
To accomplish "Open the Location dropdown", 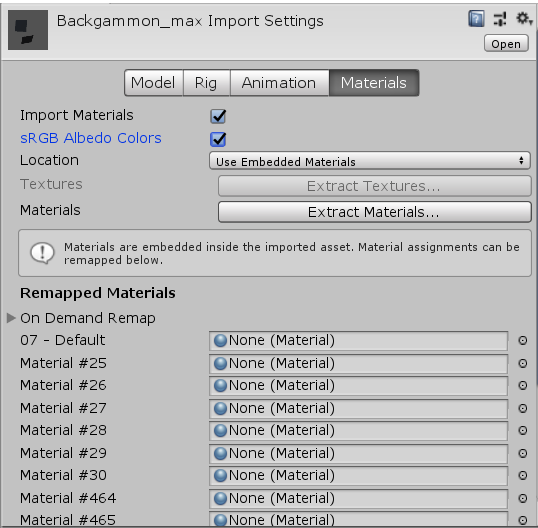I will [x=370, y=161].
